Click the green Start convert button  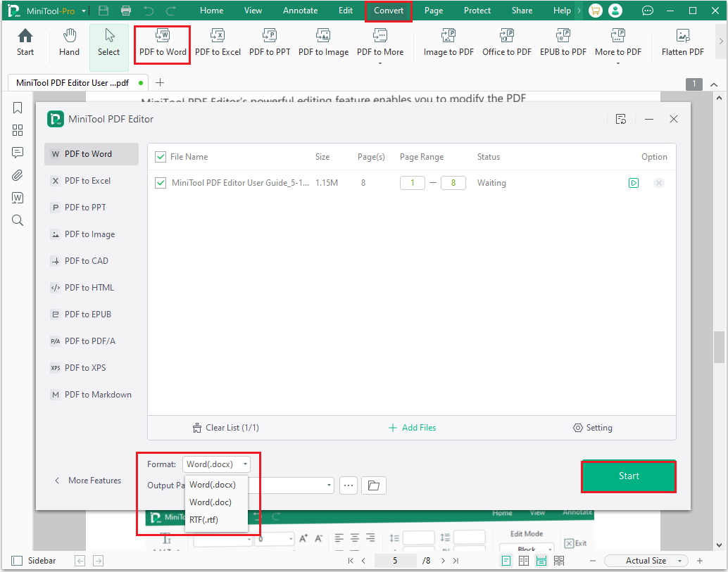629,476
